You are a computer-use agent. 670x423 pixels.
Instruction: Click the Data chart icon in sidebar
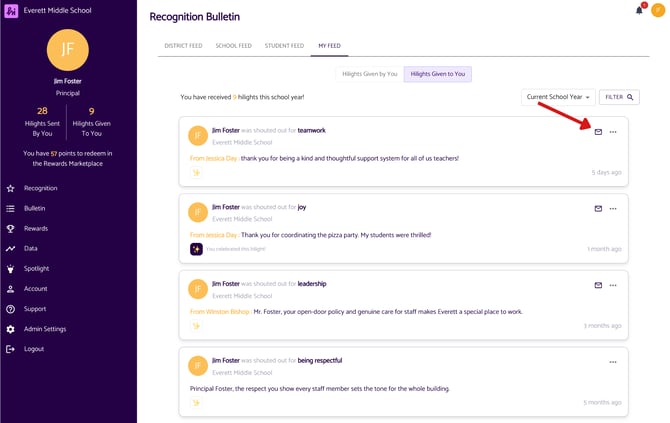point(11,249)
